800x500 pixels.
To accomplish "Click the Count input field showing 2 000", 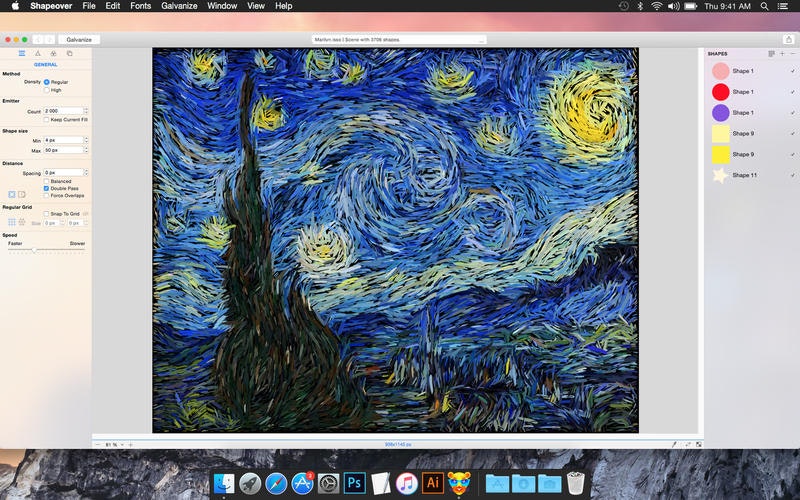I will (63, 111).
